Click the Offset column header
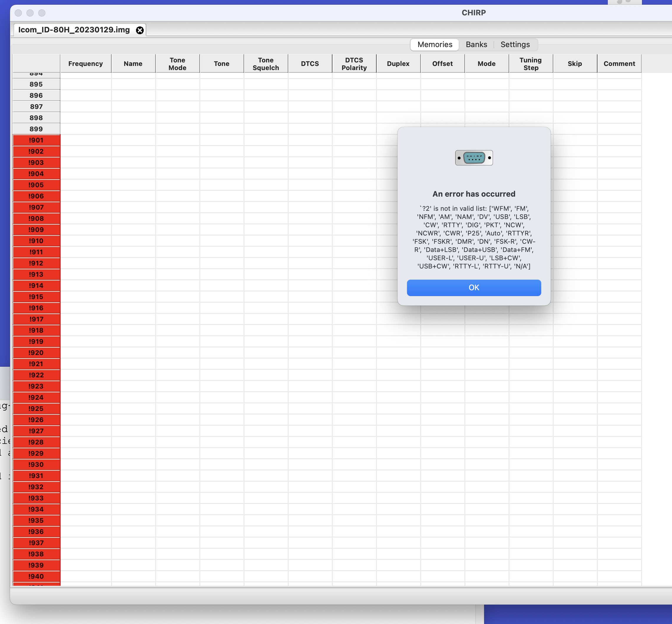 click(x=443, y=64)
